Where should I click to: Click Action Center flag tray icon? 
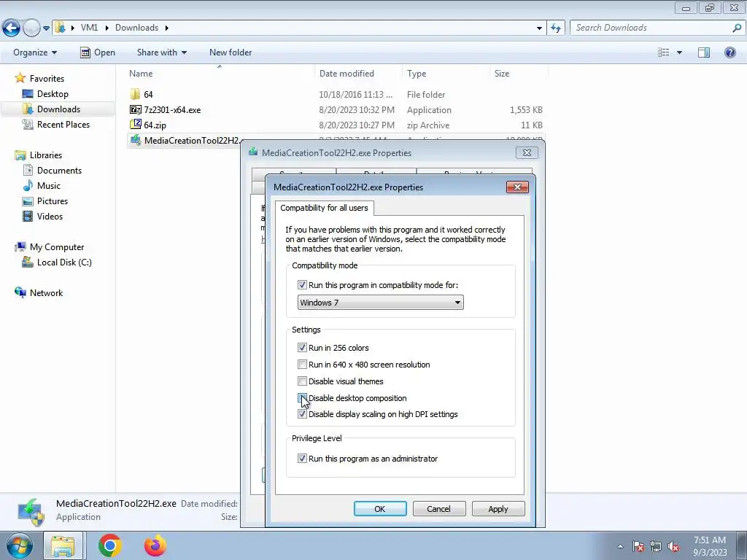[638, 546]
